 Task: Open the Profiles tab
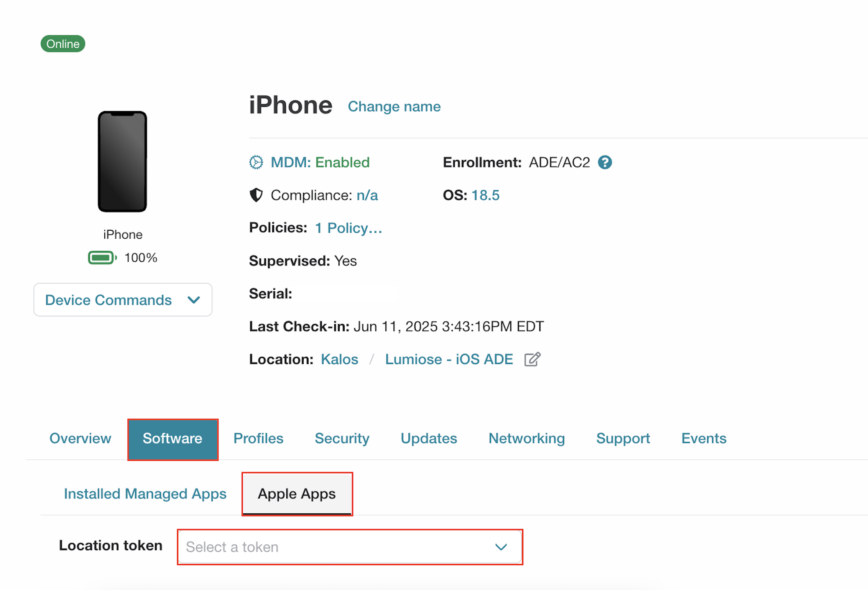click(x=258, y=438)
